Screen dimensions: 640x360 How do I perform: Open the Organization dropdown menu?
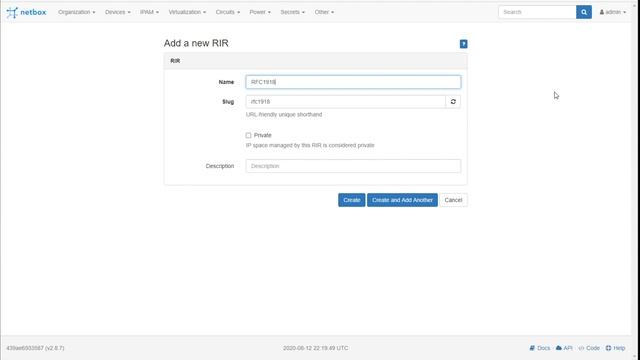(x=76, y=12)
